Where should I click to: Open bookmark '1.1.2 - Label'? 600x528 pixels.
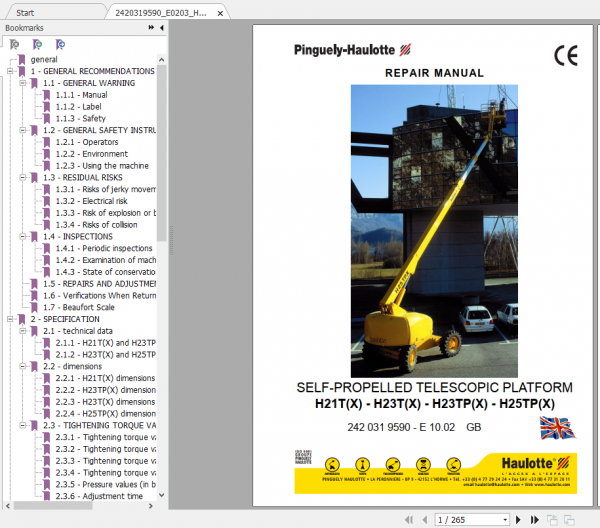click(78, 107)
